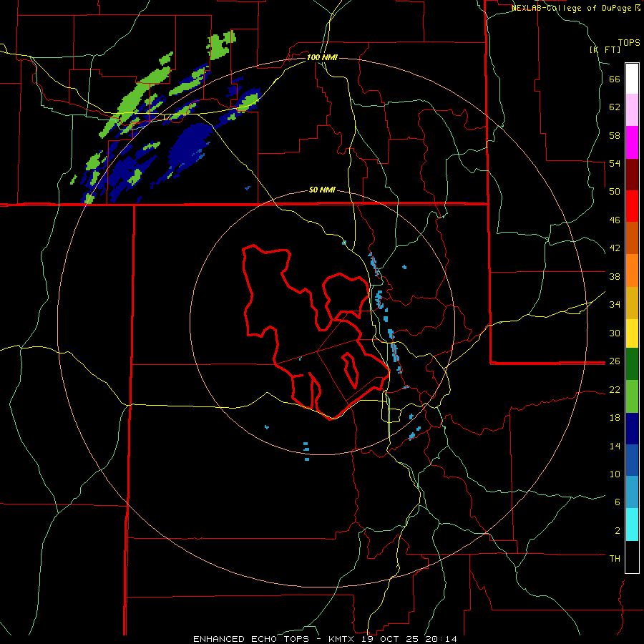Click the navy blue legend swatch
Viewport: 644px width, 644px height.
[632, 429]
